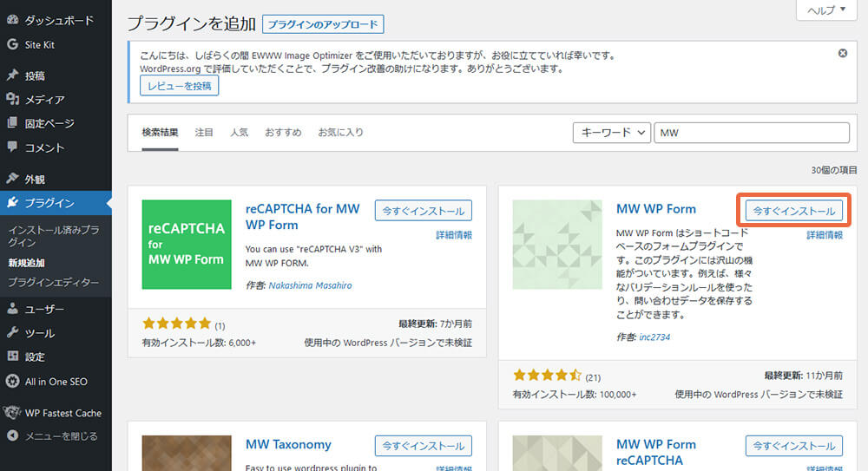Open プラグインエディター submenu item
Image resolution: width=868 pixels, height=471 pixels.
(x=53, y=282)
